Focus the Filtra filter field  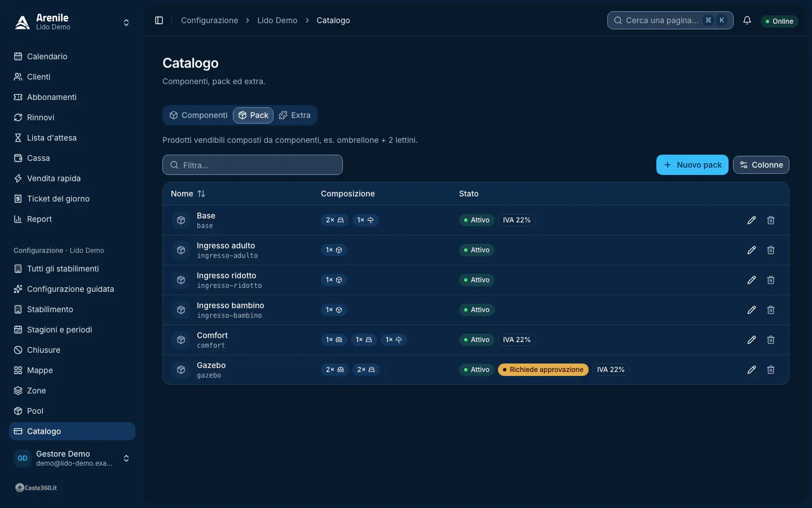tap(253, 165)
